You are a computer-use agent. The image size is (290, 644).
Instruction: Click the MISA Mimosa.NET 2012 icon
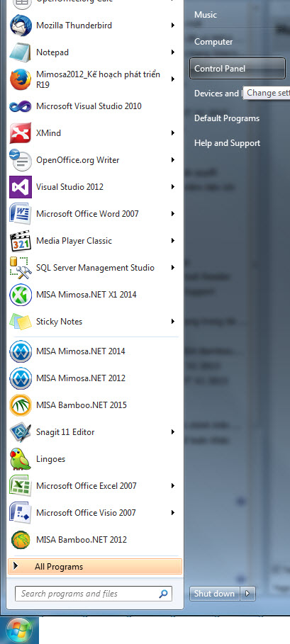point(20,378)
